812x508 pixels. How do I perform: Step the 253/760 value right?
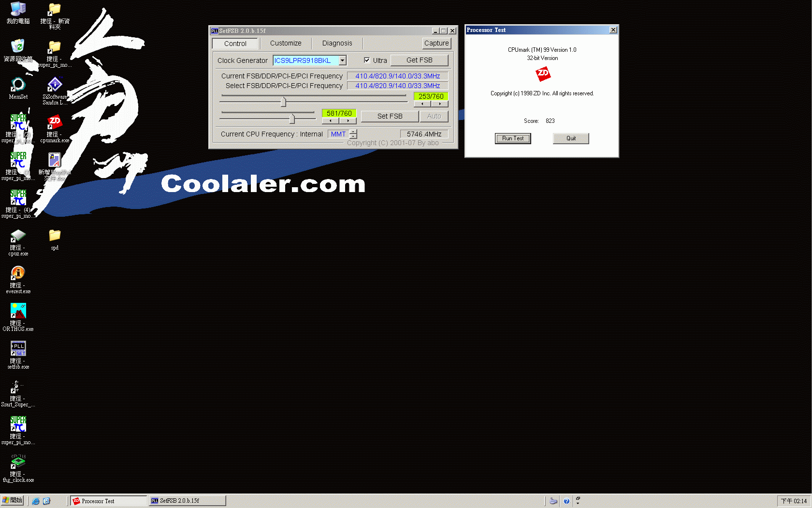click(x=440, y=104)
